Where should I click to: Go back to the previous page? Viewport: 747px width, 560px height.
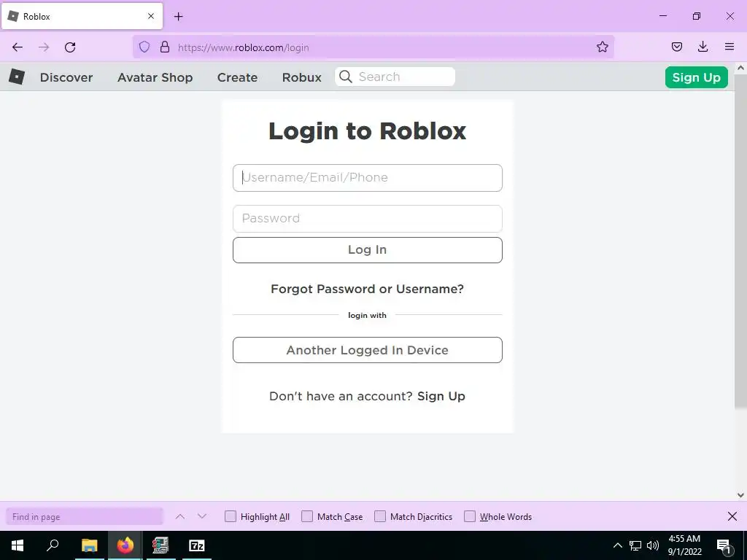click(x=18, y=47)
